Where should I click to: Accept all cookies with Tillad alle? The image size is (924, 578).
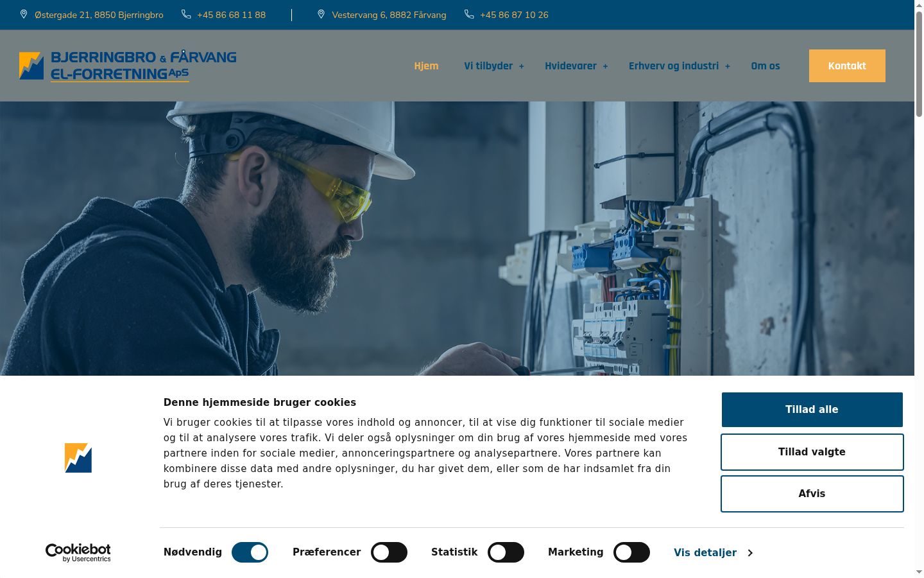pyautogui.click(x=812, y=410)
